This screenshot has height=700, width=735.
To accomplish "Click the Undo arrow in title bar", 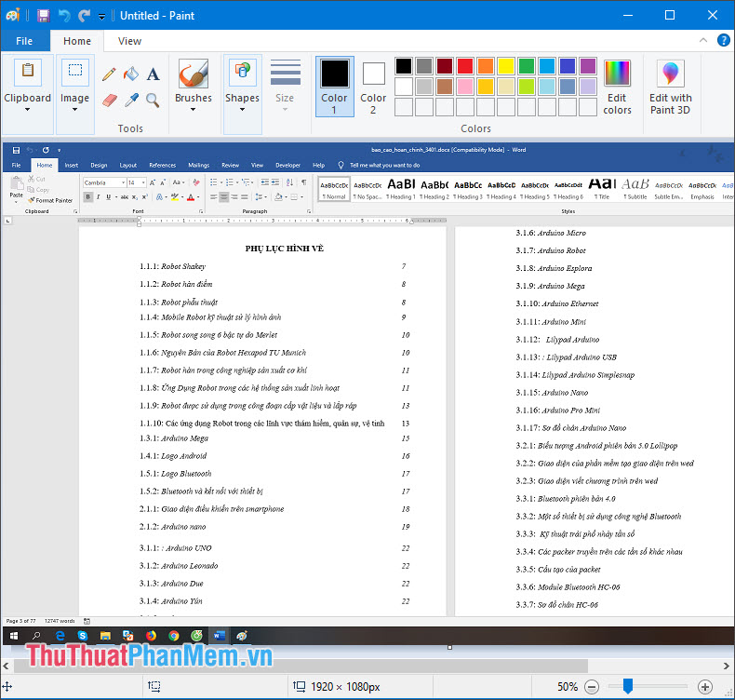I will pyautogui.click(x=64, y=16).
